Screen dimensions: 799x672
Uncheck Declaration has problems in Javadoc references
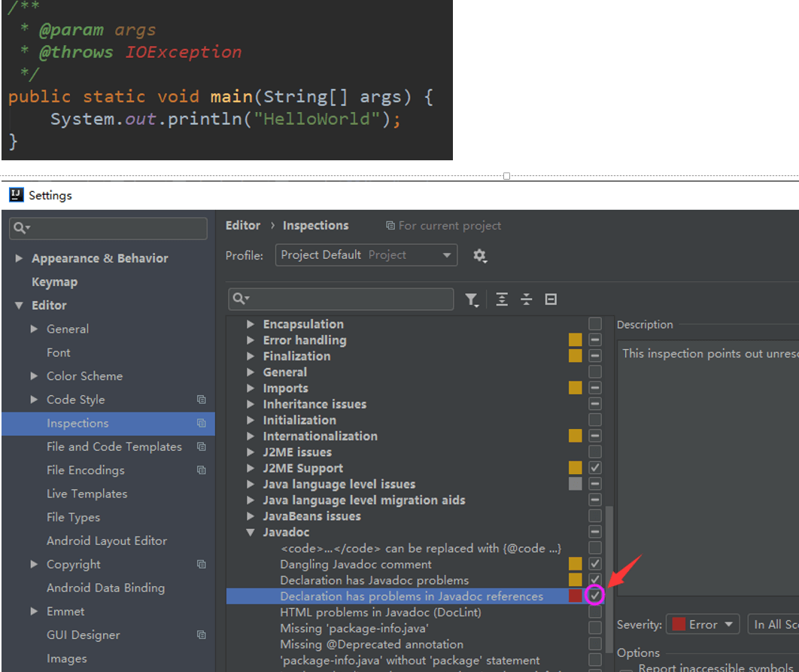[594, 595]
